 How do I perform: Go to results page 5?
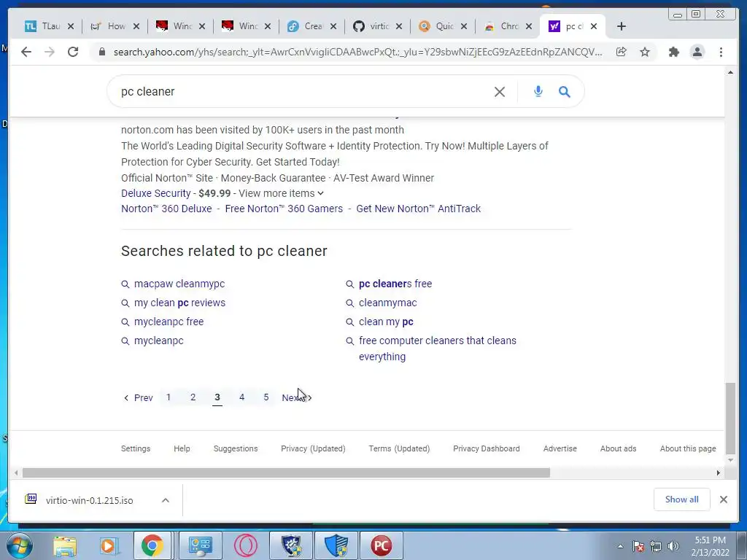click(266, 397)
